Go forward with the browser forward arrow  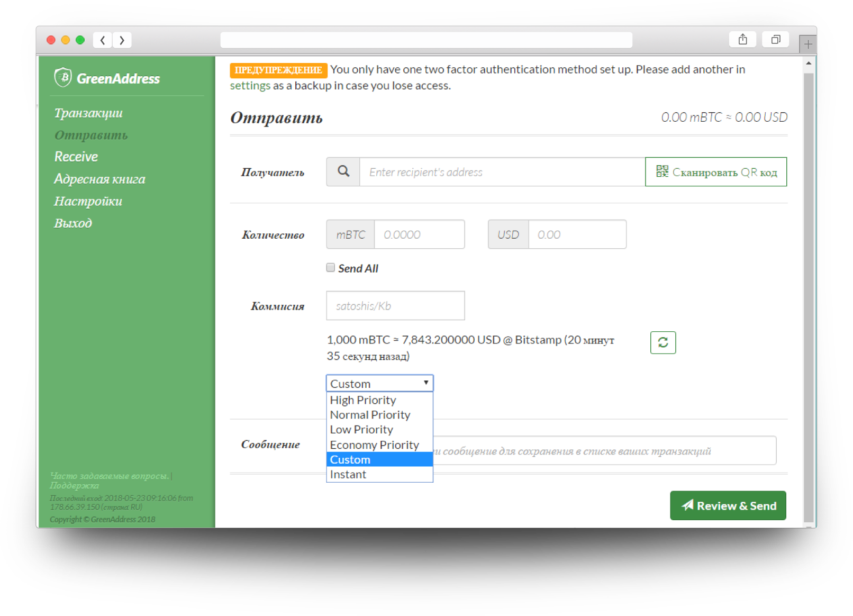122,40
